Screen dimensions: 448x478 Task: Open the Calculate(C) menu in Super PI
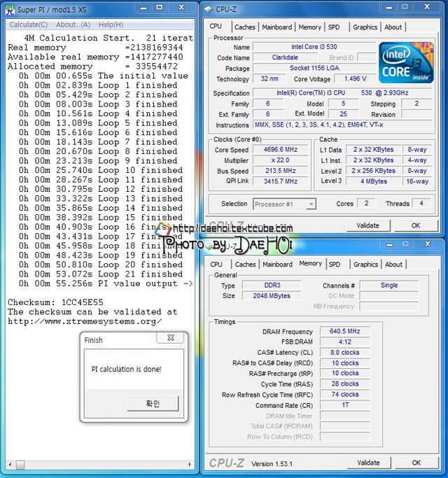point(29,24)
